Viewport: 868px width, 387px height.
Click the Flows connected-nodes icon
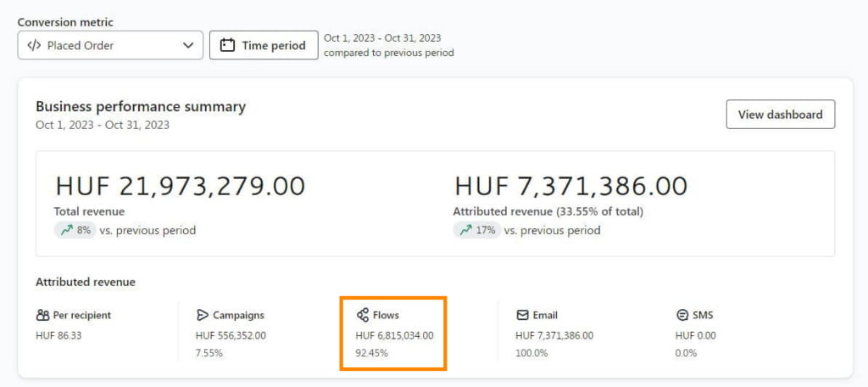pos(363,315)
